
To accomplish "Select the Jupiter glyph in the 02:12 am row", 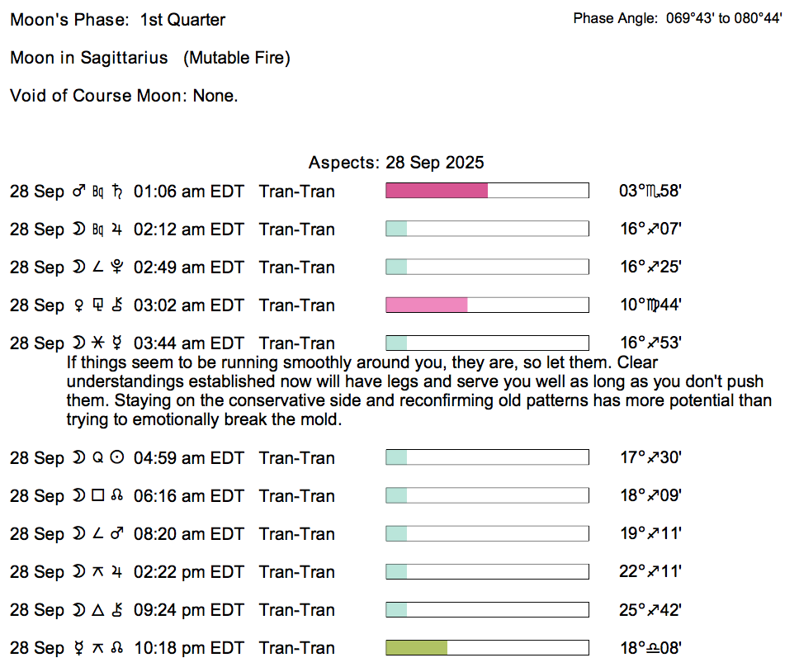I will (117, 230).
